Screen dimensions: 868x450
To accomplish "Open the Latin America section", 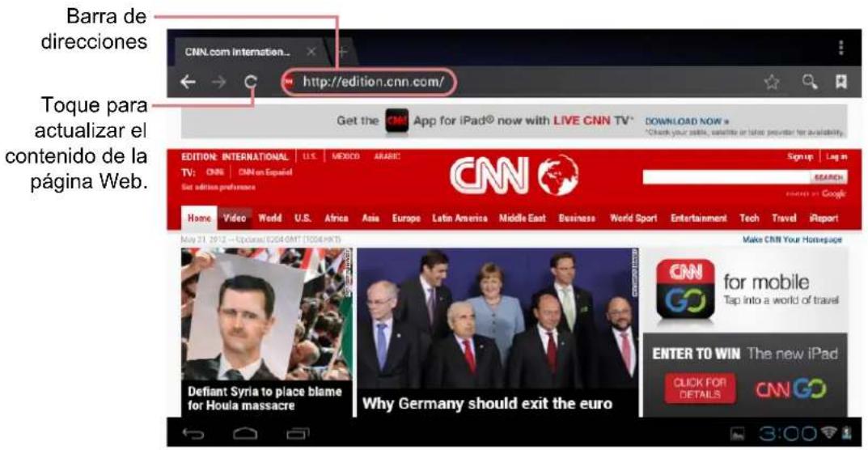I will (x=459, y=219).
